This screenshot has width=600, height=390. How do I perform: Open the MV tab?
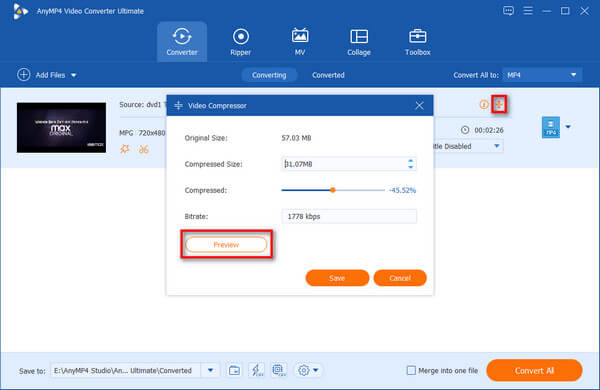tap(300, 42)
